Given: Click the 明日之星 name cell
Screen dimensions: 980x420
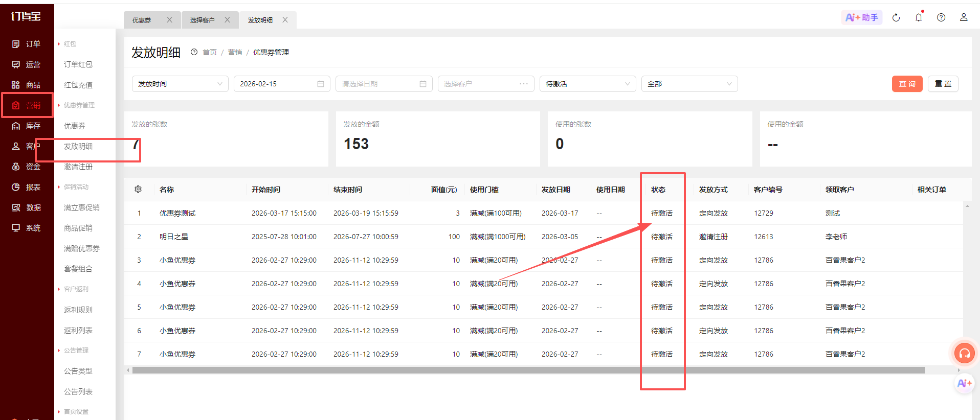Looking at the screenshot, I should coord(174,237).
